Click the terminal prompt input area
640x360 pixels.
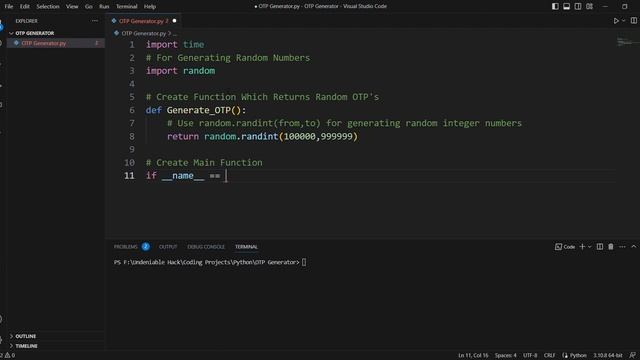[304, 262]
